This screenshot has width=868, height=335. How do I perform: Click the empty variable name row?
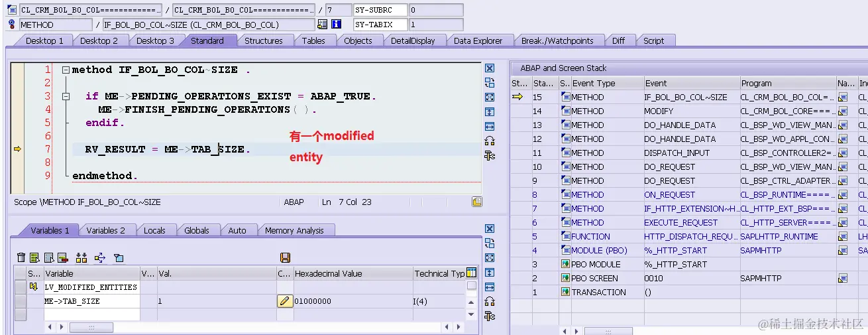[x=91, y=314]
